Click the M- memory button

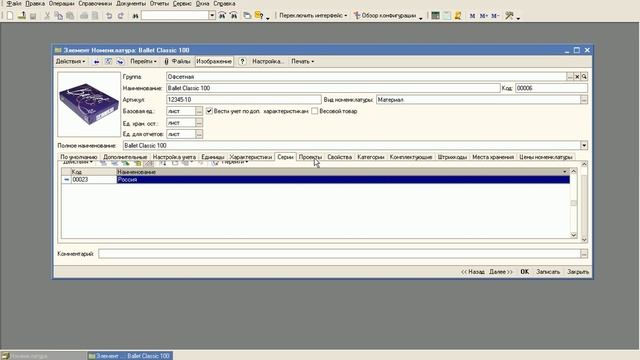tap(495, 16)
